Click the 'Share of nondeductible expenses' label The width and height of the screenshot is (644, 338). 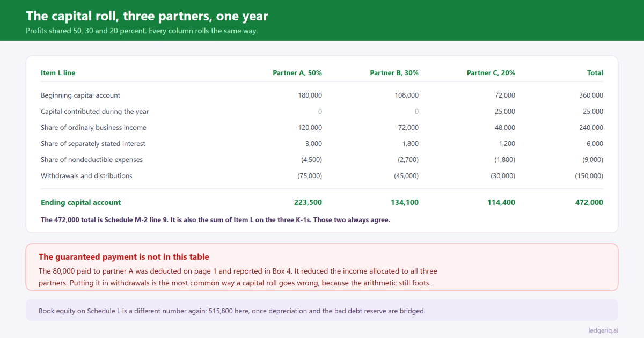(x=92, y=160)
